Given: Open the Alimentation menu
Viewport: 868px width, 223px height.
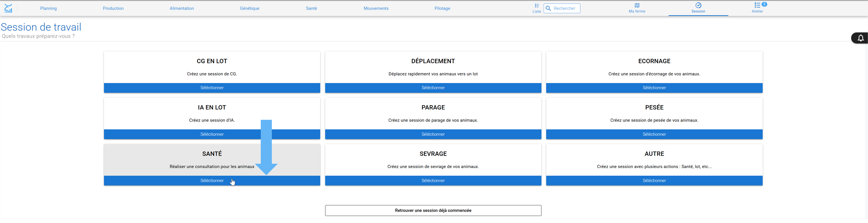Looking at the screenshot, I should pos(182,8).
